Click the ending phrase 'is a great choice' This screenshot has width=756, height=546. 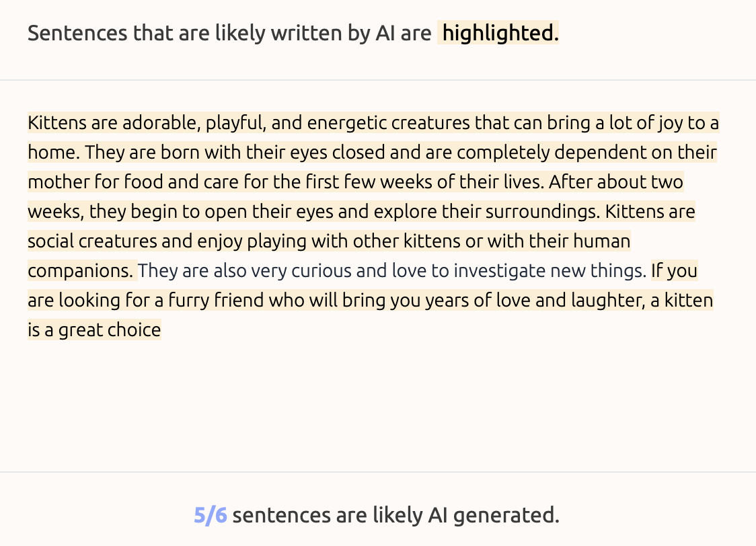point(94,330)
